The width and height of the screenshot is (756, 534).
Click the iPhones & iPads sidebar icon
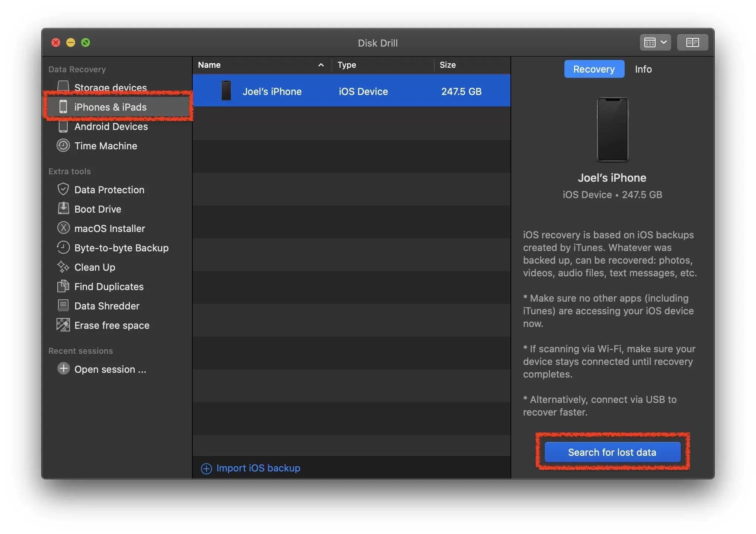point(63,107)
